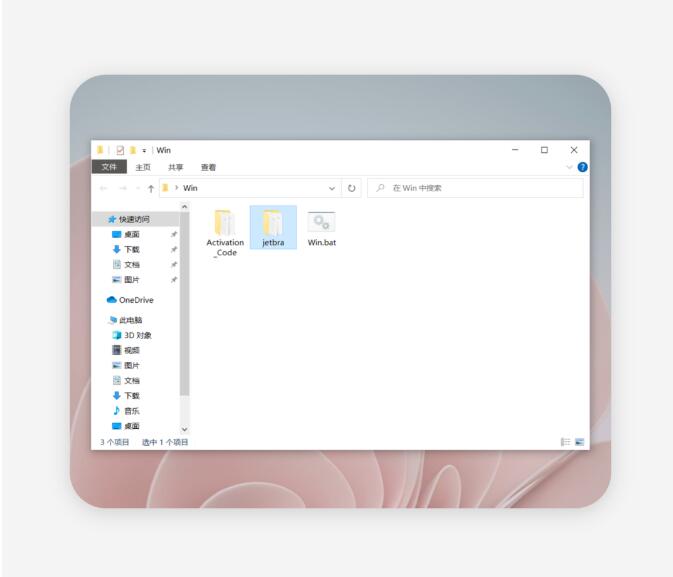Switch to large icons view layout

pos(579,441)
